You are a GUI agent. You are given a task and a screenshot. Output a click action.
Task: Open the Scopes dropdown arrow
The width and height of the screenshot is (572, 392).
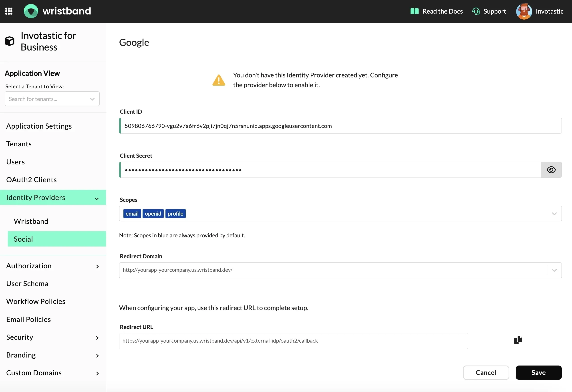pos(554,214)
